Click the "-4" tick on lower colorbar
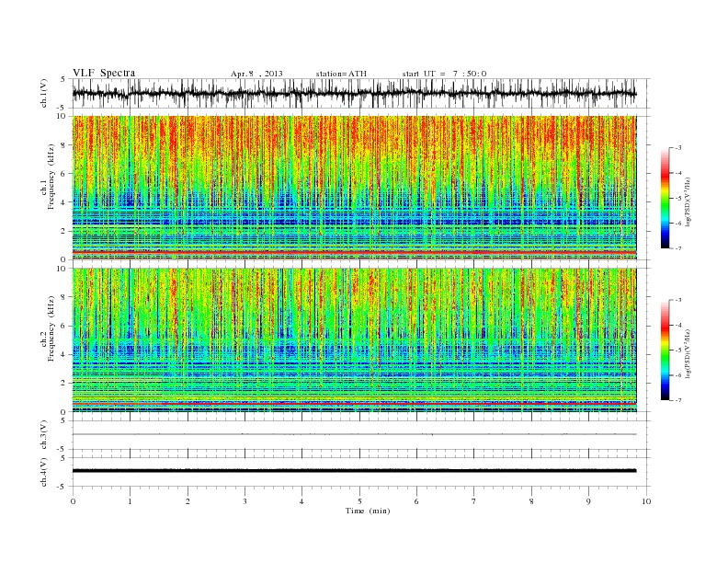 coord(677,325)
